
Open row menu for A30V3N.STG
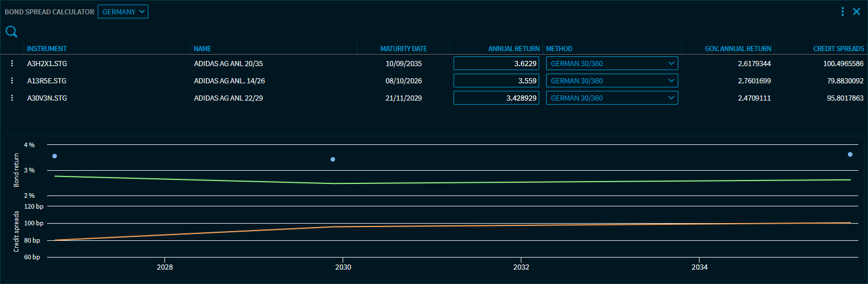(11, 98)
